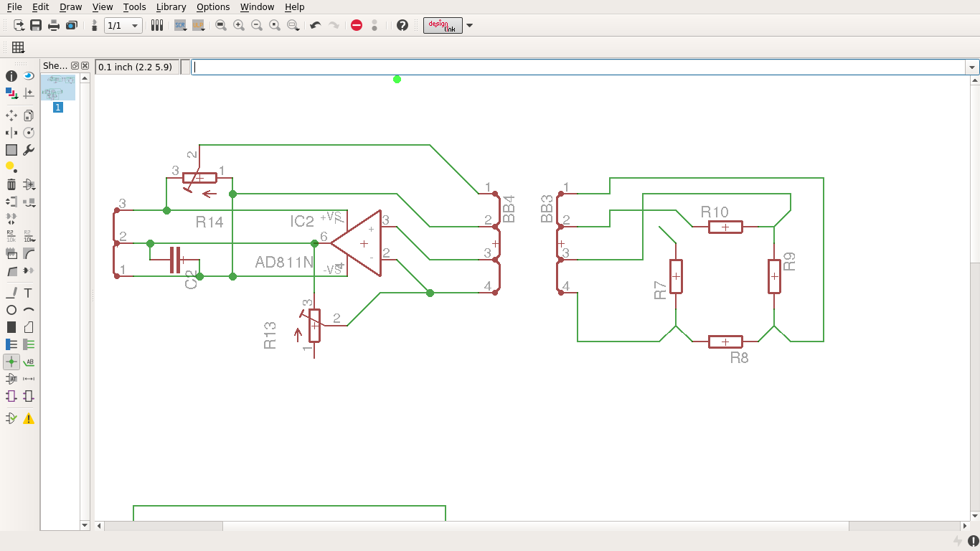The height and width of the screenshot is (551, 980).
Task: Select the Rectangle drawing tool
Action: click(11, 327)
